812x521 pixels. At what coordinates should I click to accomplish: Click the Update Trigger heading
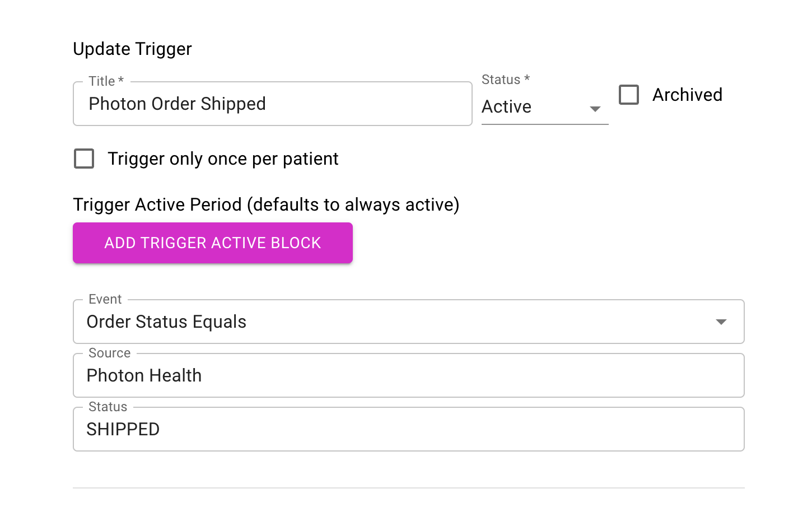132,49
